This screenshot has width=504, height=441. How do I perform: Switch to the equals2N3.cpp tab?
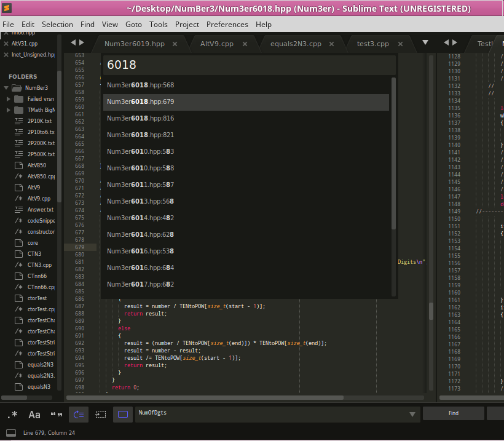click(296, 44)
